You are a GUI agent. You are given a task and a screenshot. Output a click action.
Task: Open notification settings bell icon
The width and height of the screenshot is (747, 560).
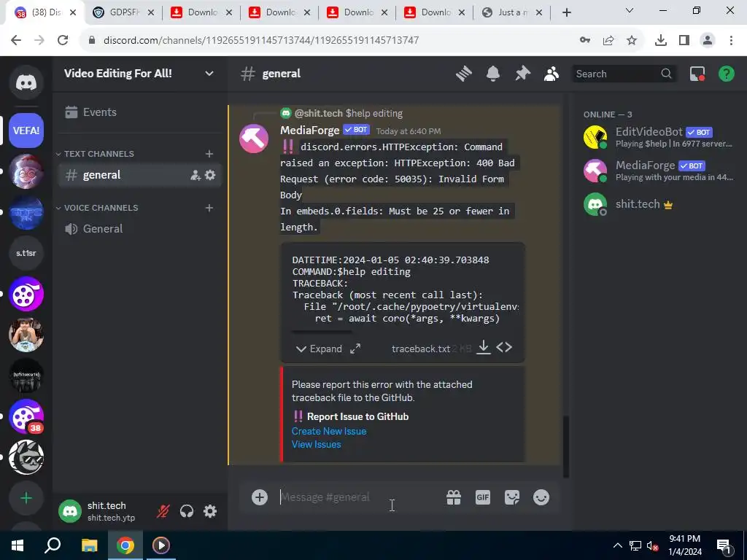point(493,74)
